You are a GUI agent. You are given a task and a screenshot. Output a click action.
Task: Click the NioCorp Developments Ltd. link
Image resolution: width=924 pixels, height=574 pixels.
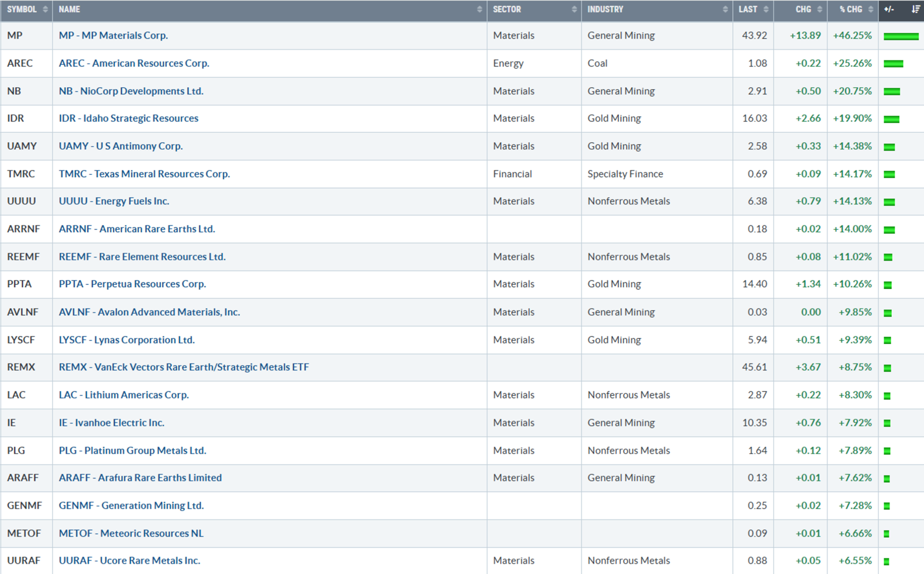point(131,91)
